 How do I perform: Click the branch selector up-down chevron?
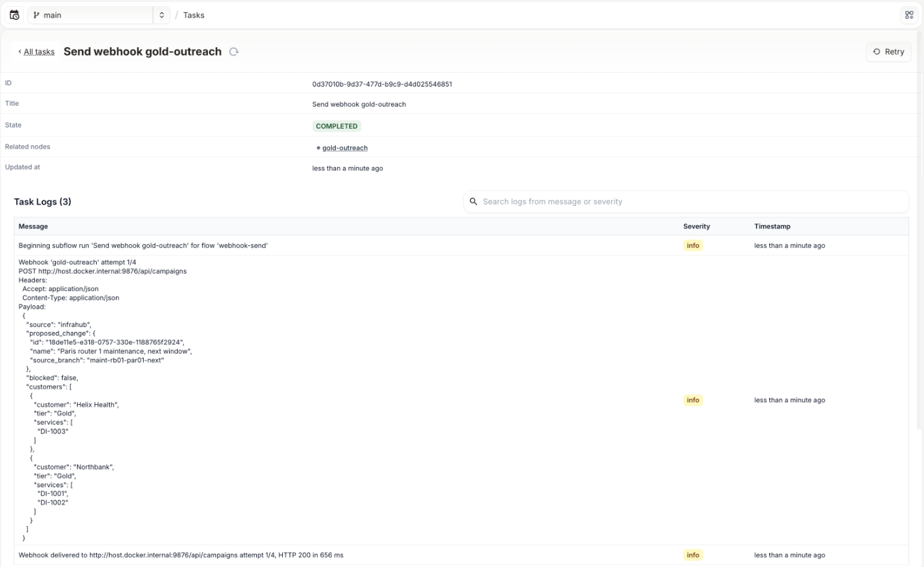(x=161, y=15)
